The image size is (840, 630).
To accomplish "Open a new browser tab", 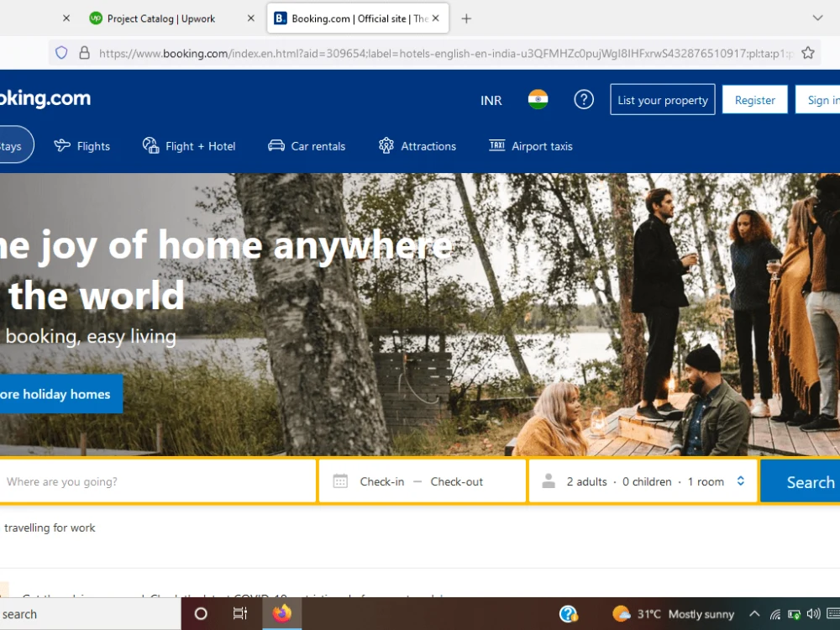I will (x=466, y=18).
